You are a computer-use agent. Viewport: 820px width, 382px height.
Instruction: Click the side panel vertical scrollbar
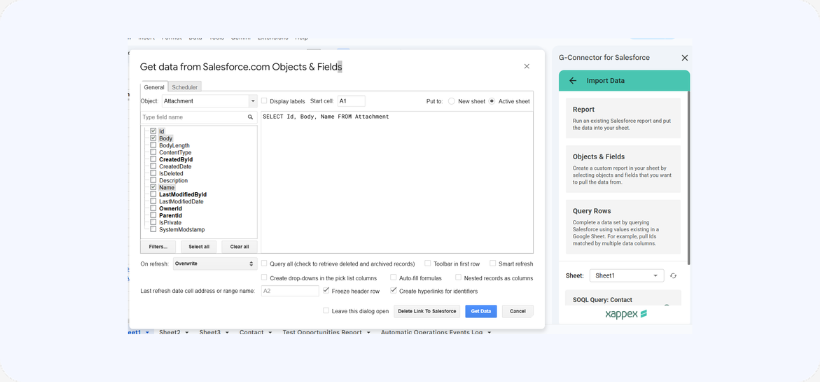689,178
